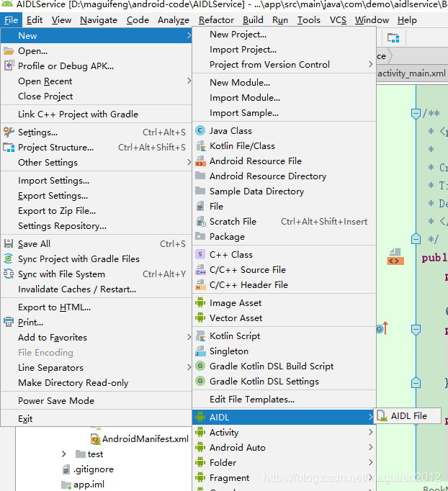Expand the Folder submenu arrow
Image resolution: width=448 pixels, height=491 pixels.
coord(371,462)
